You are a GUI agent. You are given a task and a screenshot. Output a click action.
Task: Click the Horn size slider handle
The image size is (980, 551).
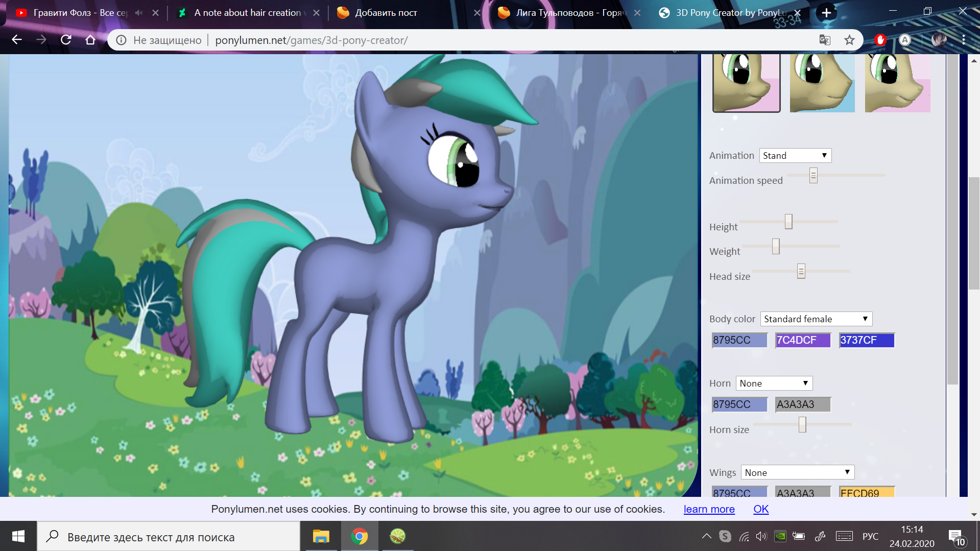coord(802,424)
